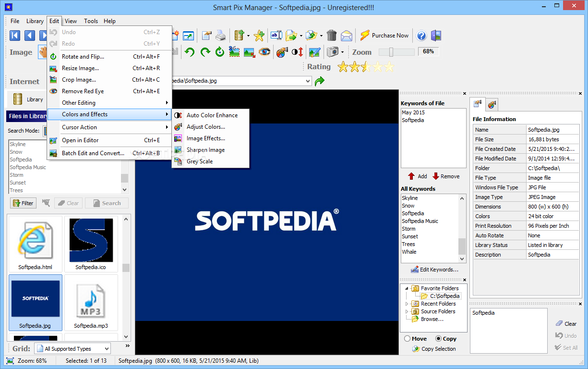Open dropdown arrow next to camera icon
The image size is (588, 369).
click(342, 52)
